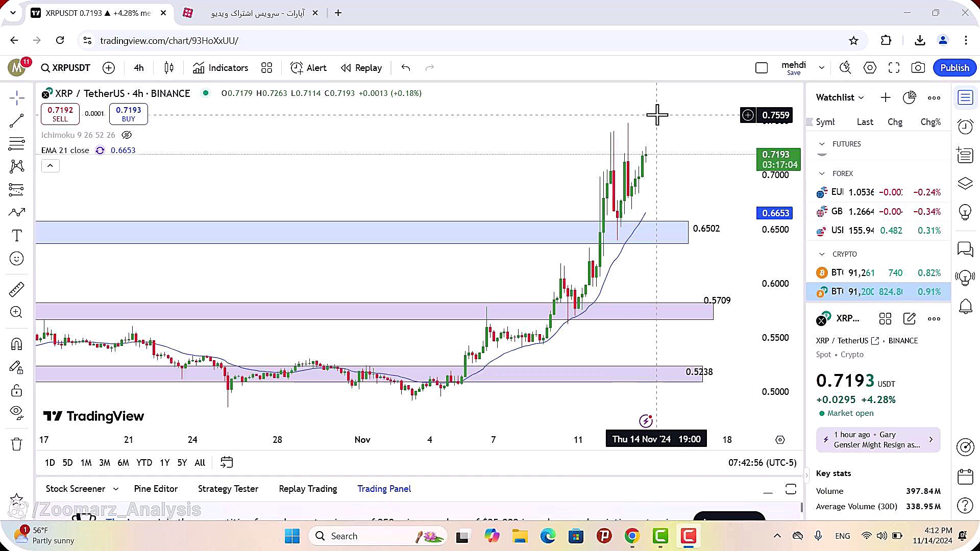This screenshot has width=980, height=551.
Task: Open chart settings hexagon icon
Action: (870, 68)
